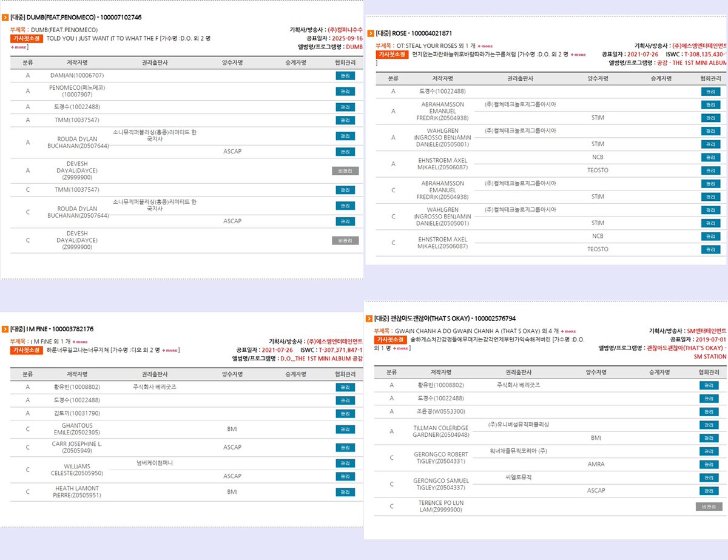728x560 pixels.
Task: Click GERONGCO ROBERT TIGLEY author name
Action: [440, 458]
